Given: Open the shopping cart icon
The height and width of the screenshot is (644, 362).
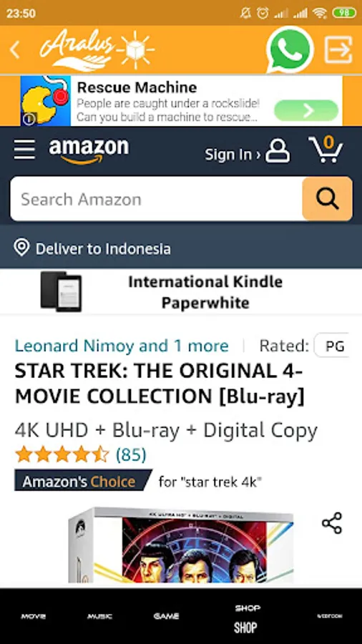Looking at the screenshot, I should 326,149.
